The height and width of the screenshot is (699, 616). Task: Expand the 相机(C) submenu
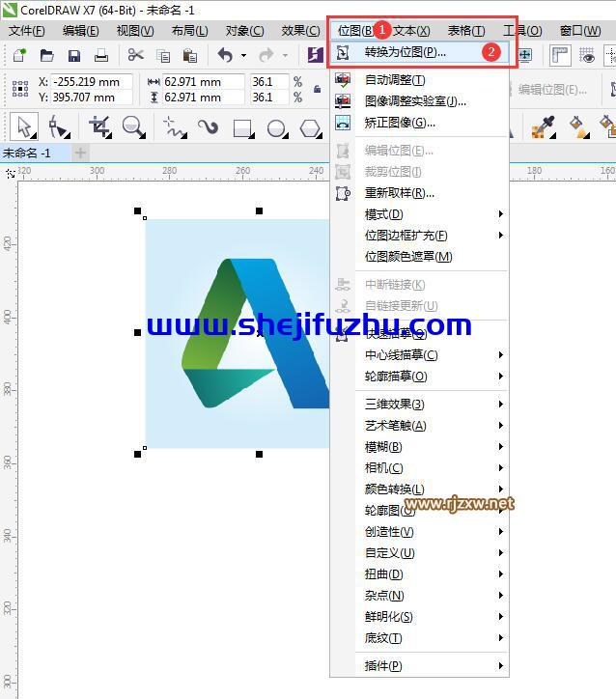pos(500,467)
